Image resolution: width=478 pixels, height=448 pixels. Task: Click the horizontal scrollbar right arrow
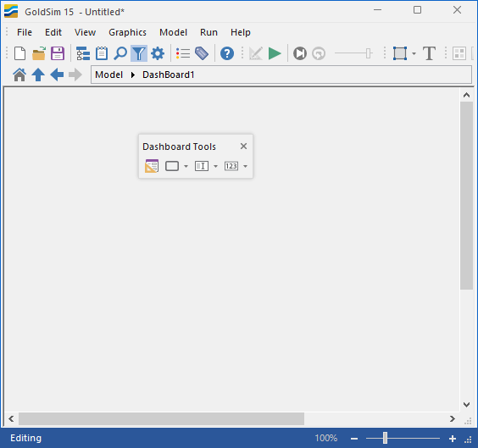pos(453,418)
